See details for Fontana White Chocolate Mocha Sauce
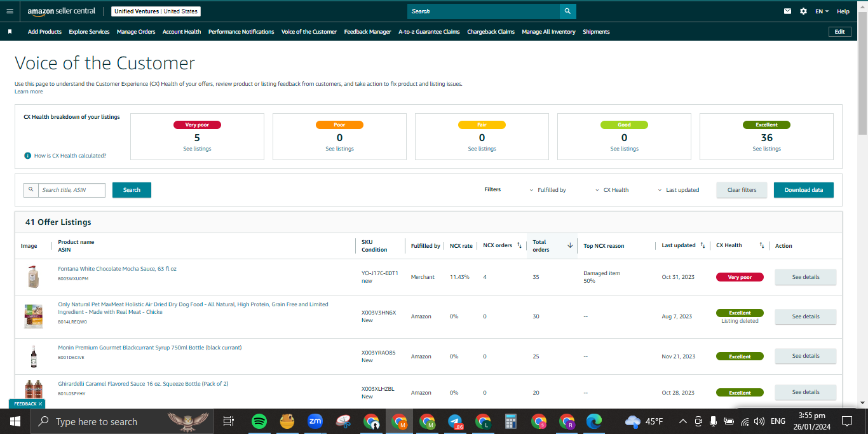This screenshot has width=868, height=434. click(806, 277)
